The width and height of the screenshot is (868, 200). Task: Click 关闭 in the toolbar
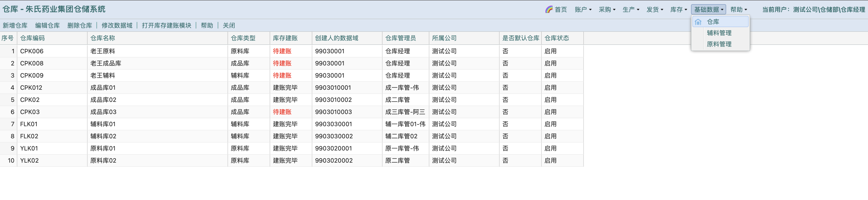(x=229, y=25)
